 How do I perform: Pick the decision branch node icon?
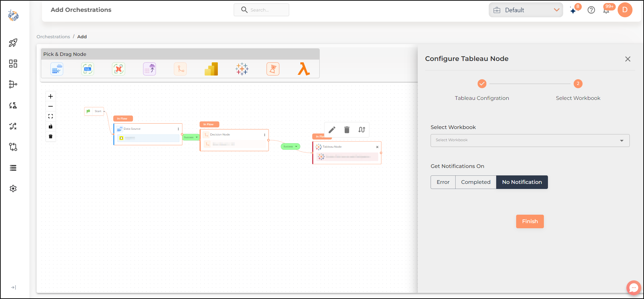coord(180,69)
